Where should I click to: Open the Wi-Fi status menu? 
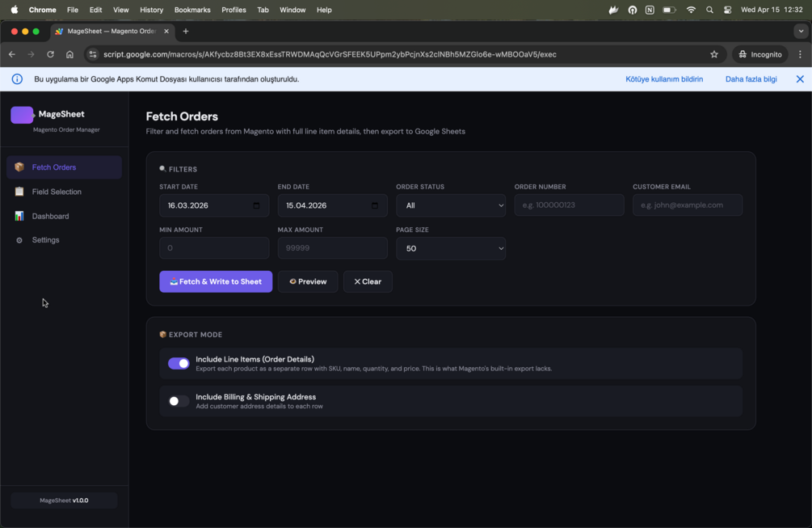691,10
